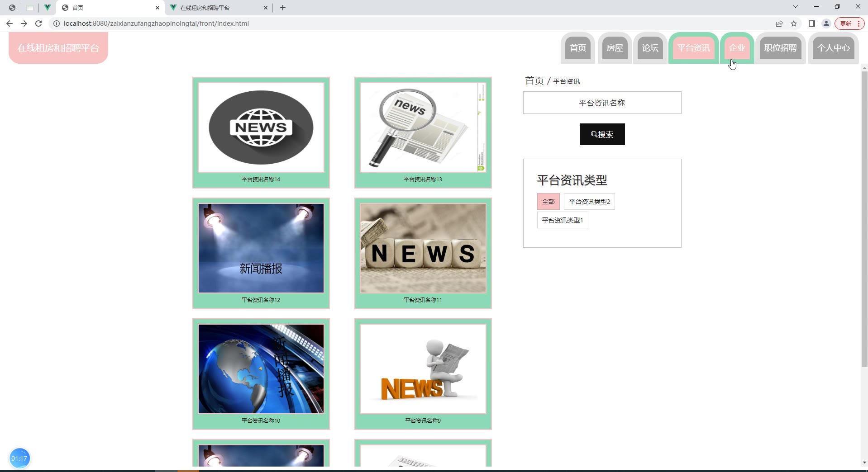868x472 pixels.
Task: Click 首页 in the breadcrumb
Action: point(534,81)
